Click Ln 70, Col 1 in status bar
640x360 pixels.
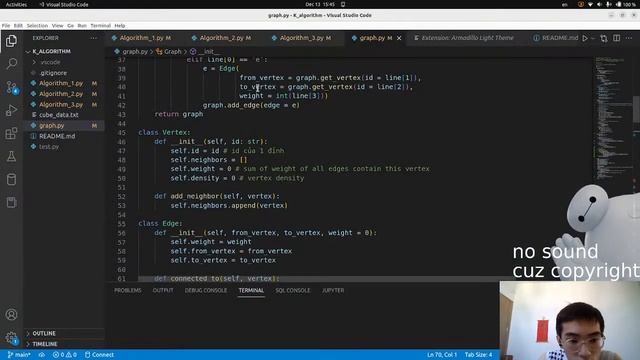click(442, 355)
